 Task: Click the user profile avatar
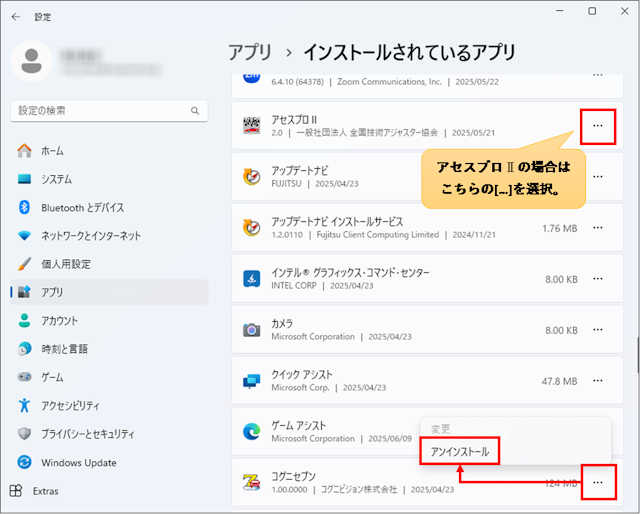(31, 61)
